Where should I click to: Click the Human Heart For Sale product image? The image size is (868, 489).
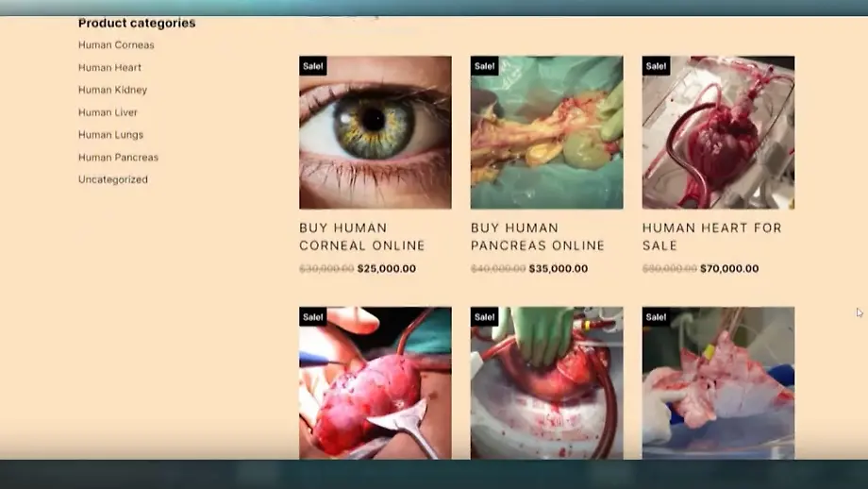coord(719,132)
